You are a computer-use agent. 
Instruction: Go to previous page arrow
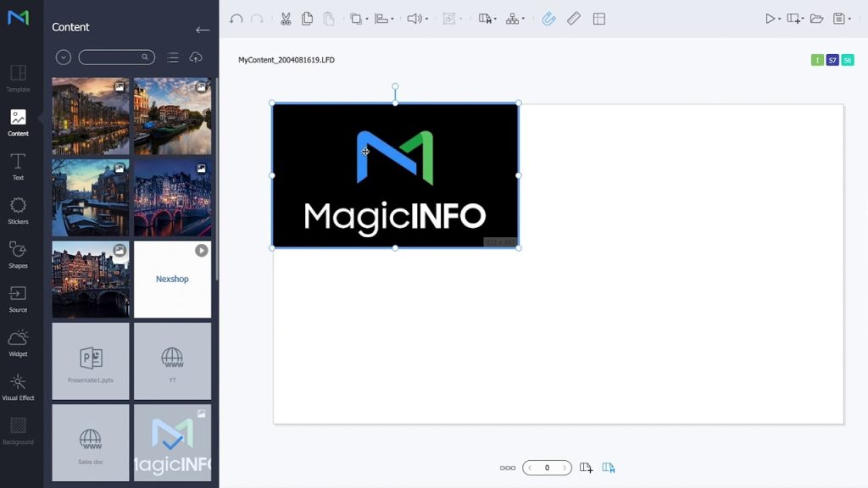click(531, 468)
